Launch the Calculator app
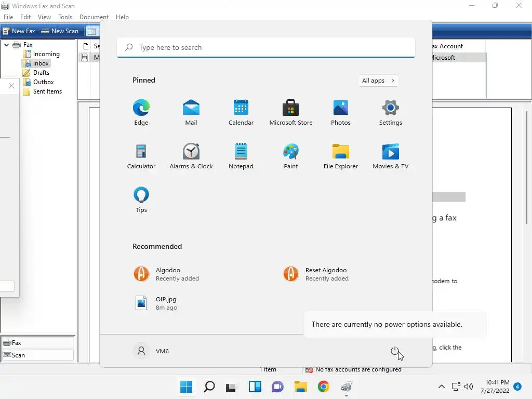This screenshot has height=399, width=532. click(x=141, y=156)
